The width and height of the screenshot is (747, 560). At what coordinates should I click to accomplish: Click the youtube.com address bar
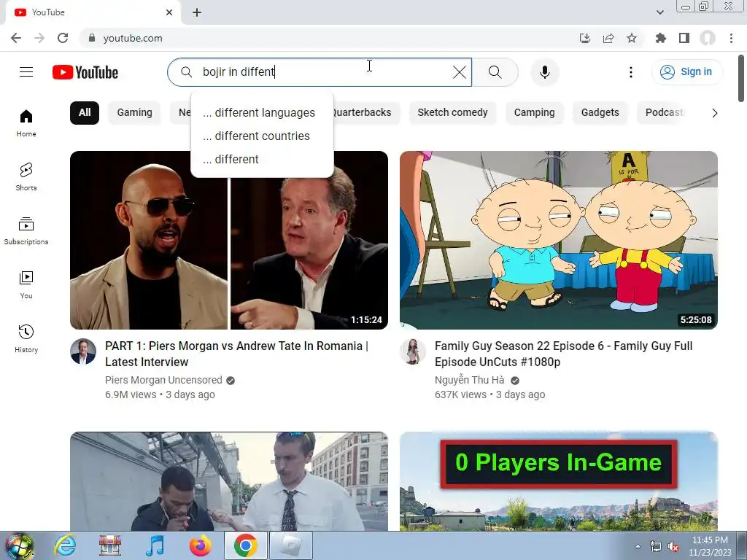[x=329, y=38]
